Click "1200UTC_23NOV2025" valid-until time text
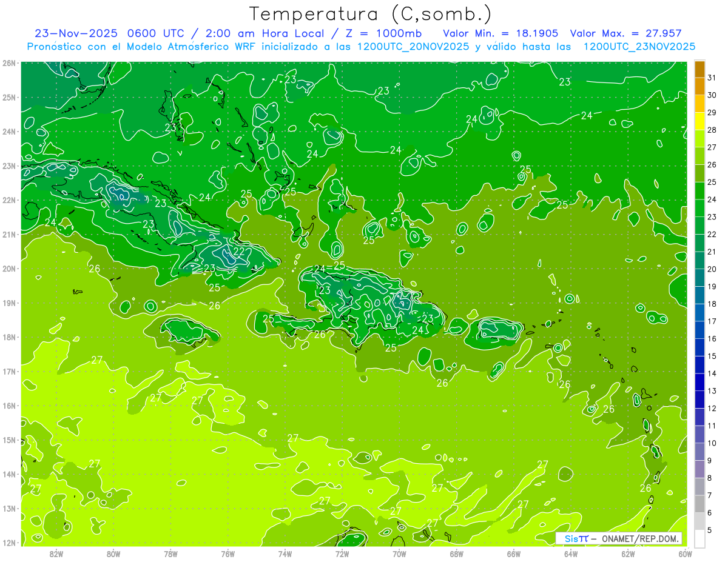This screenshot has width=728, height=562. point(639,47)
